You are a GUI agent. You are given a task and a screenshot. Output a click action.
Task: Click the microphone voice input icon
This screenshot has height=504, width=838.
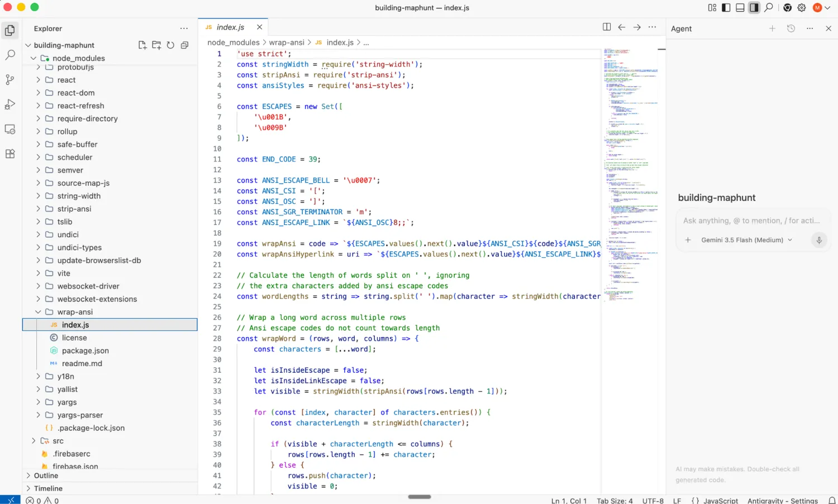click(x=819, y=240)
